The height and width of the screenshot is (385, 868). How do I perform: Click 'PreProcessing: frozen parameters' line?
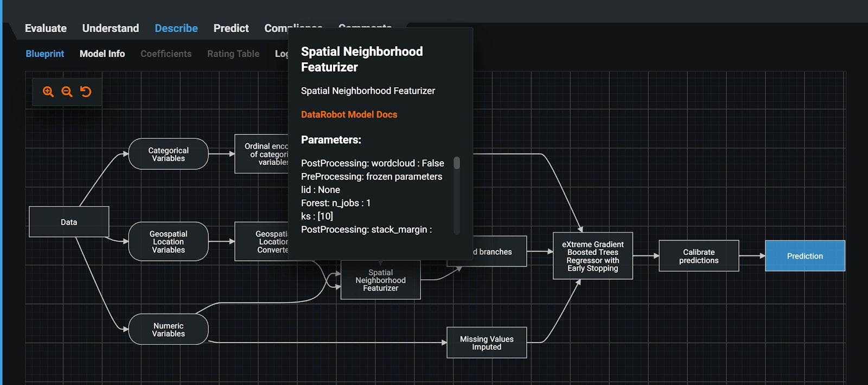(372, 176)
